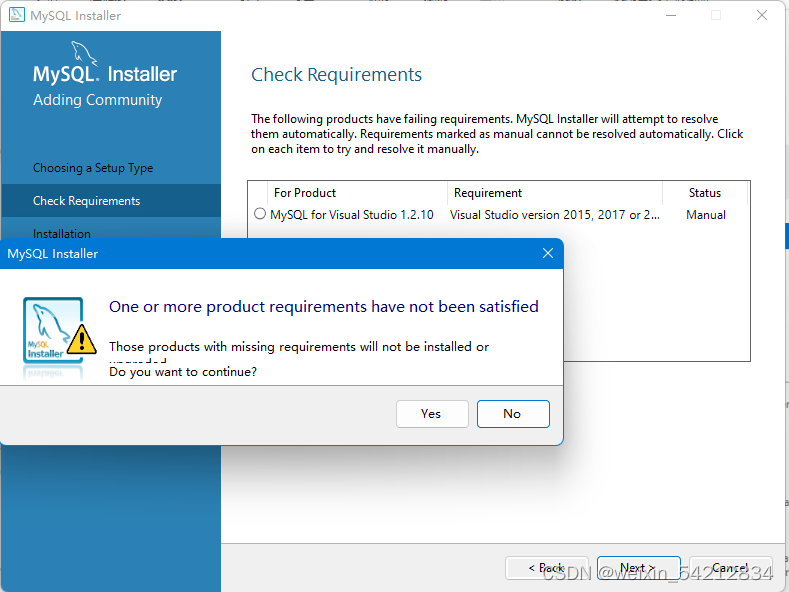Click the 'One or more product requirements' heading
This screenshot has width=789, height=592.
324,307
